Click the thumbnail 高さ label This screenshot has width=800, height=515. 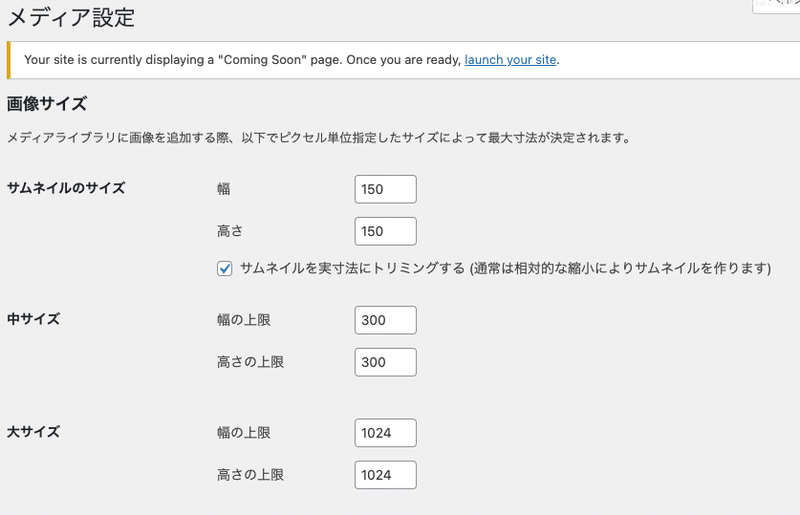(x=230, y=231)
